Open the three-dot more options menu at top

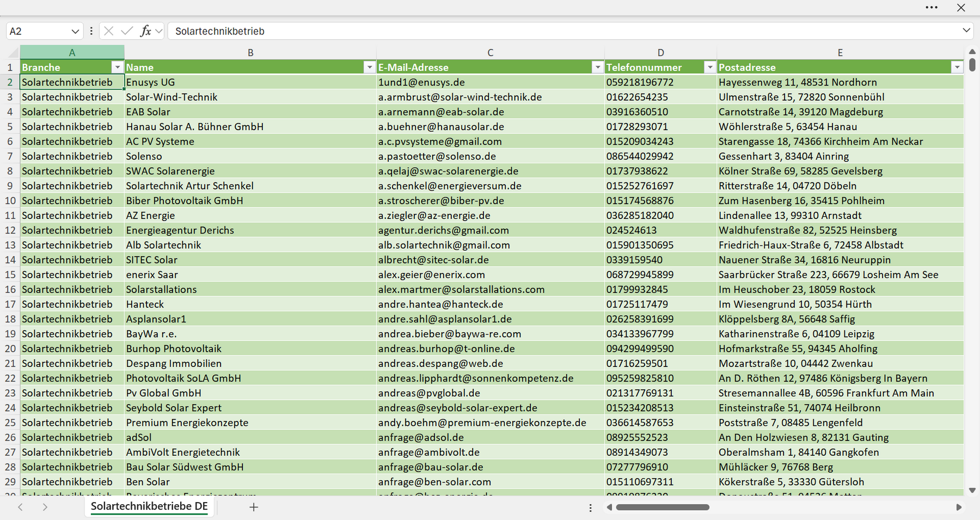coord(932,8)
